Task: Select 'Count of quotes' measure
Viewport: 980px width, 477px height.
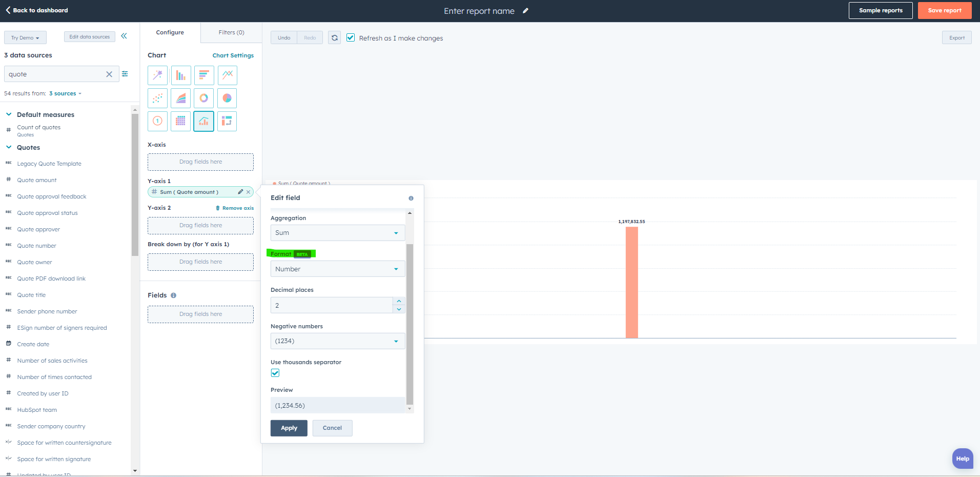Action: click(x=39, y=127)
